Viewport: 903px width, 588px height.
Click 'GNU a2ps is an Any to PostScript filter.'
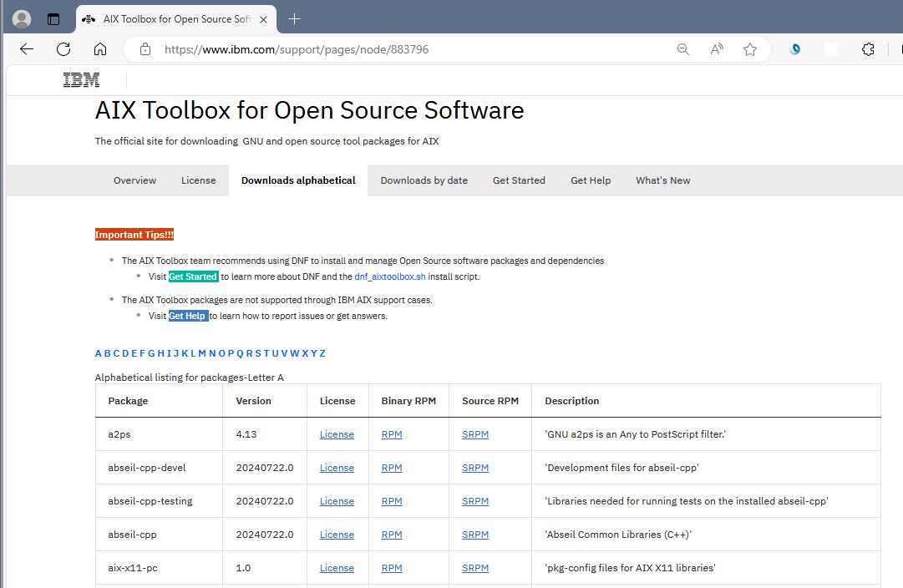point(635,434)
